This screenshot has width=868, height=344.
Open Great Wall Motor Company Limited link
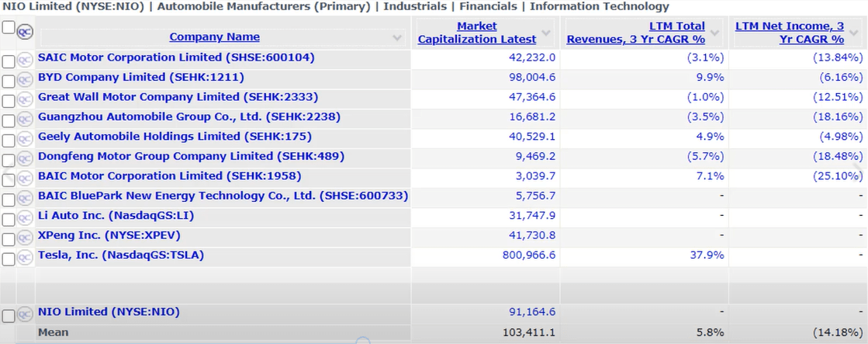pos(178,97)
